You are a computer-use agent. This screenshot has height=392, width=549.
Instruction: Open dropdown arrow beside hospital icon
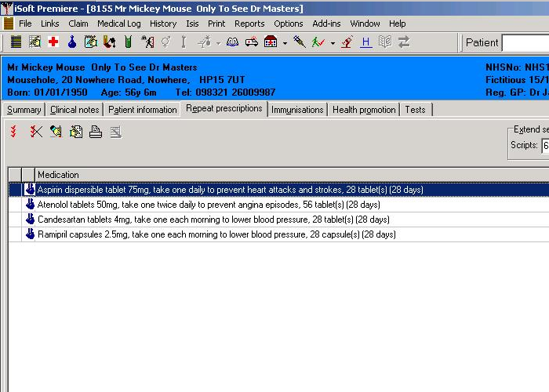pos(285,43)
